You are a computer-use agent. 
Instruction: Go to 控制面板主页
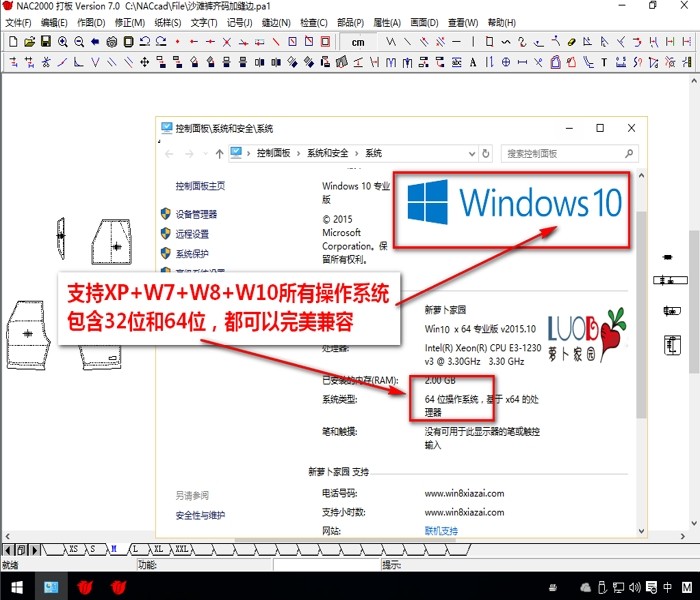(x=200, y=186)
